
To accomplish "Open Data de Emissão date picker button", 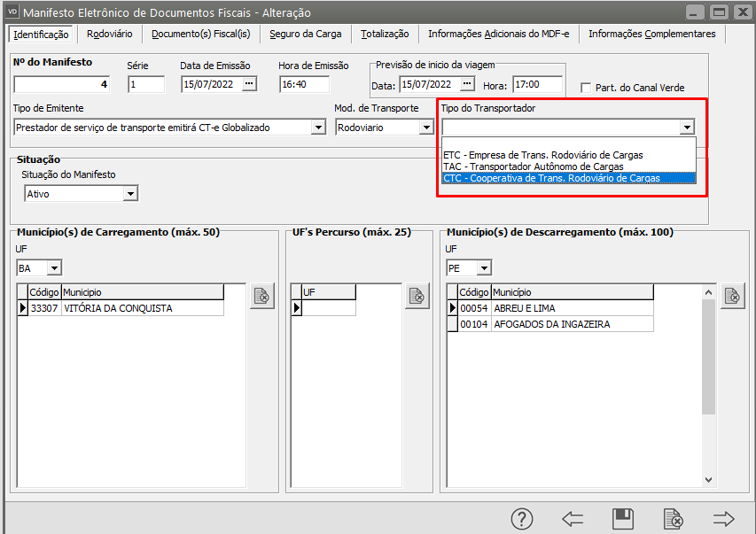I will point(249,84).
